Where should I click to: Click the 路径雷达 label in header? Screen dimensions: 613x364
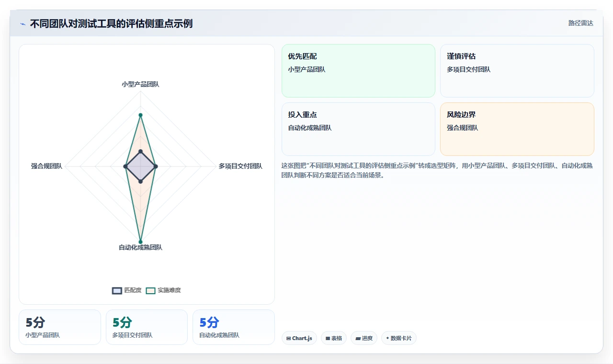580,23
